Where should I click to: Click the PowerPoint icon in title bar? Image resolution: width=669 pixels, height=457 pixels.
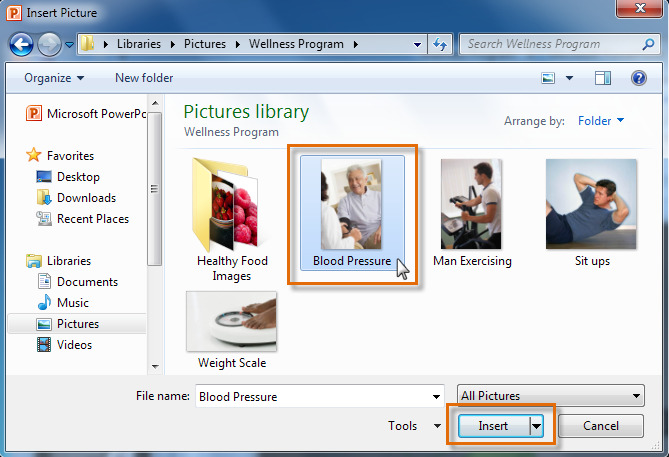tap(14, 13)
